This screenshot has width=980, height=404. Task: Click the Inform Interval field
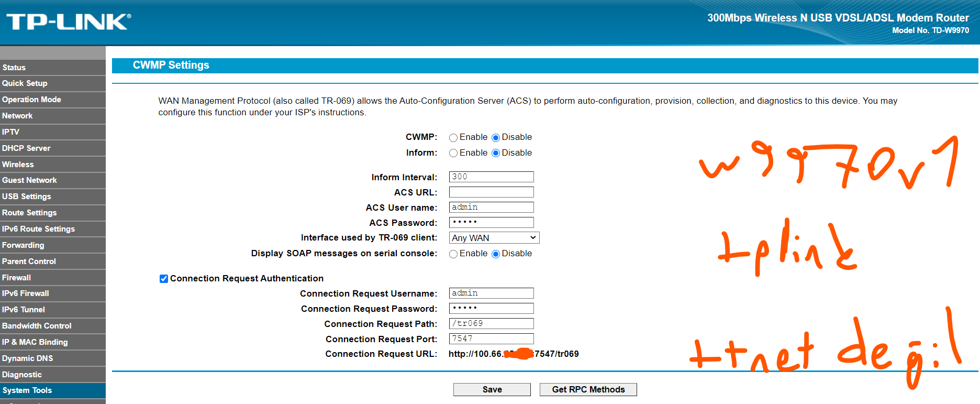coord(492,177)
